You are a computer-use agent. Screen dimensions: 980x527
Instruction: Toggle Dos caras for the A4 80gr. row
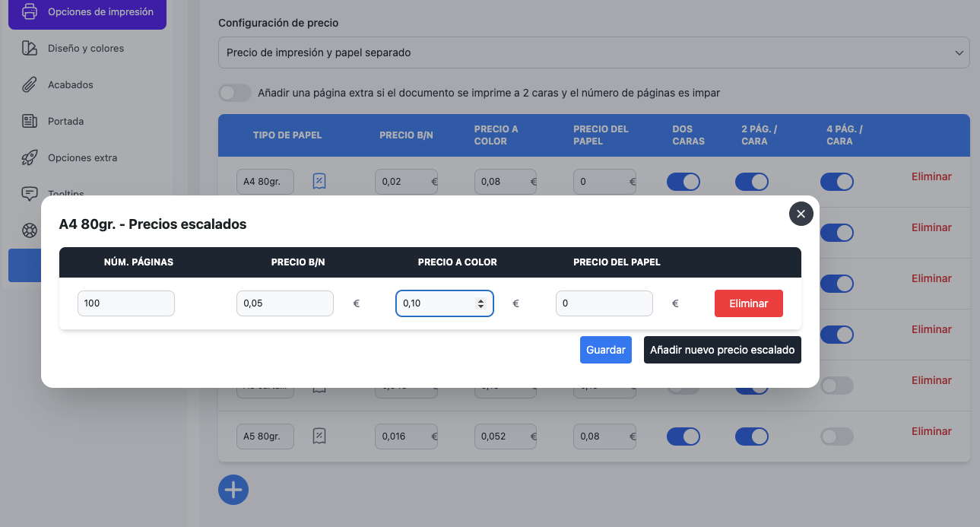(683, 182)
